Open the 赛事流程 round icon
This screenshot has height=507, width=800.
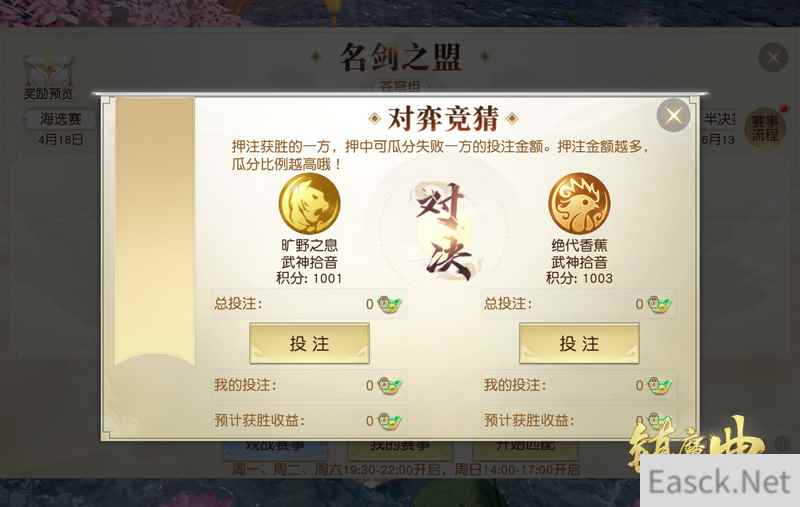point(764,128)
